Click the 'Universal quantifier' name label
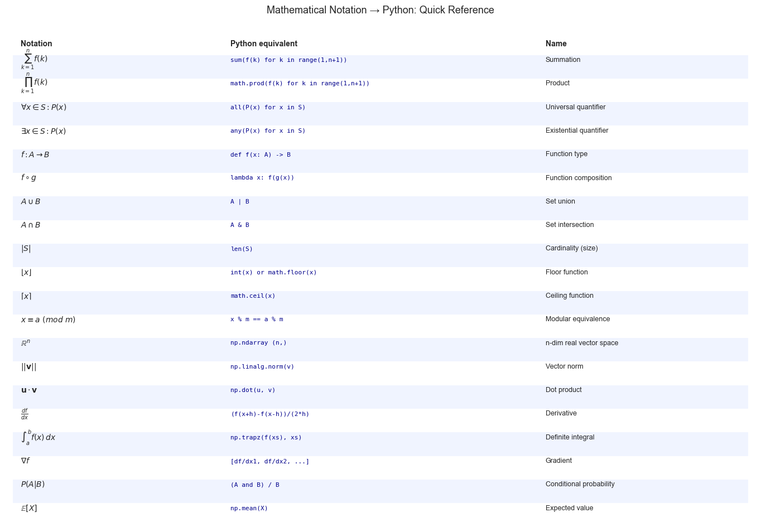 click(x=575, y=107)
